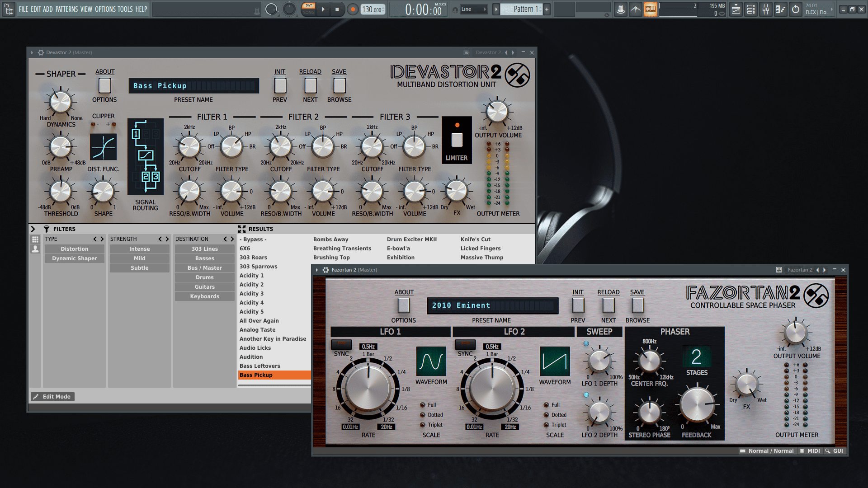This screenshot has height=488, width=868.
Task: Click the snap magnet icon beside Line
Action: pos(455,9)
